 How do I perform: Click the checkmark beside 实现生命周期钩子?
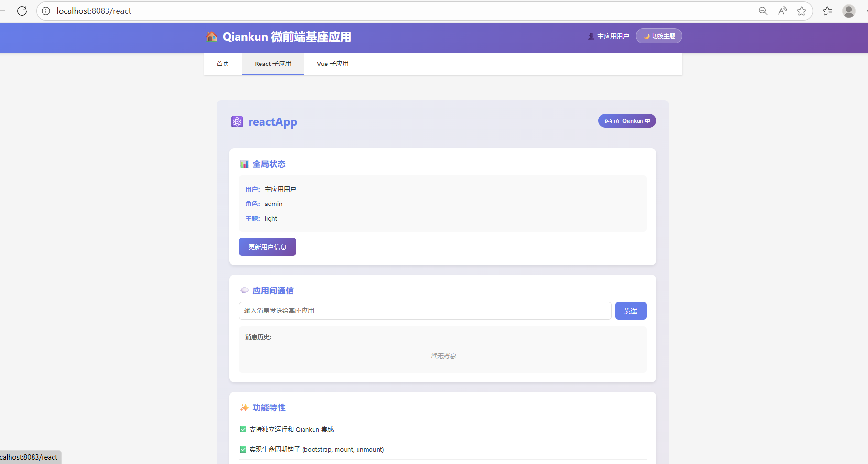click(243, 450)
